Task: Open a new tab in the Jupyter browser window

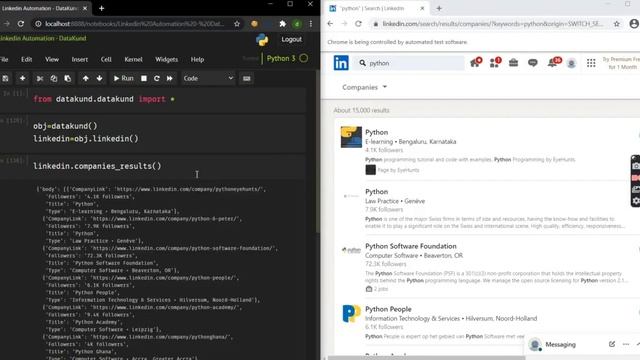Action: (x=101, y=8)
